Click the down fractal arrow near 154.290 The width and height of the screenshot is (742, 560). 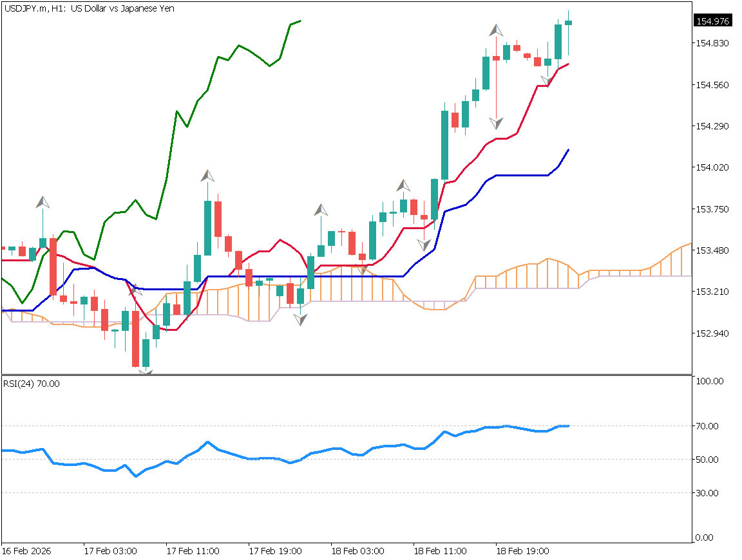pos(496,123)
